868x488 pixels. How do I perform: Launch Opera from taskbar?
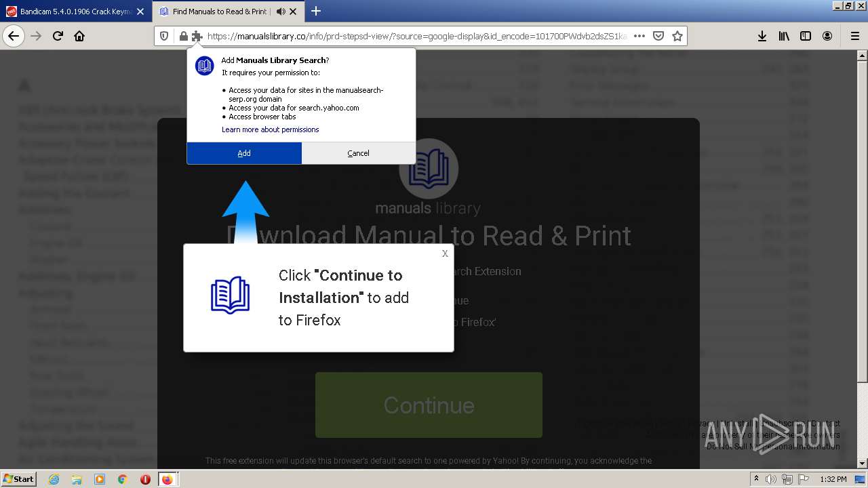[145, 479]
